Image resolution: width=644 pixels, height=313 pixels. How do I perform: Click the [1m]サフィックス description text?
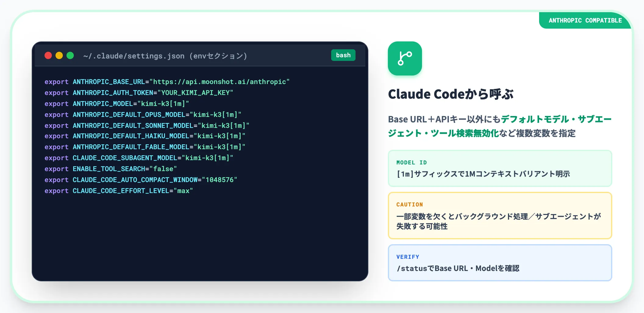click(x=483, y=174)
